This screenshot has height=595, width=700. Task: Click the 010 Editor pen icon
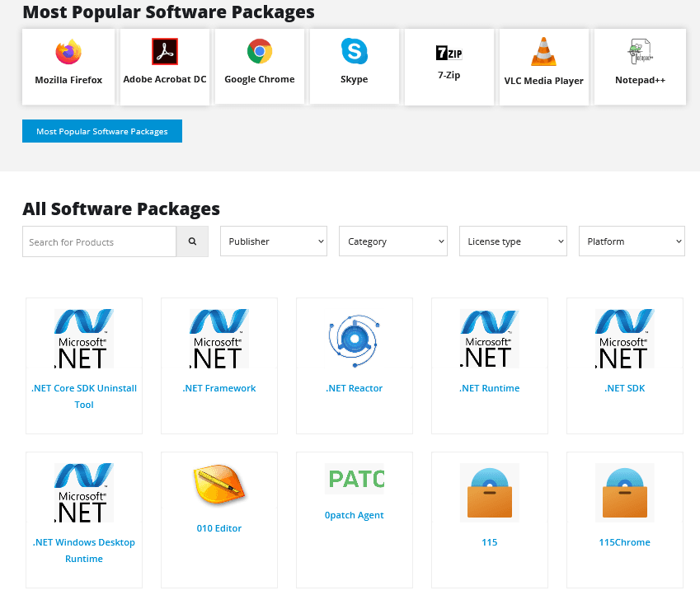pyautogui.click(x=219, y=485)
